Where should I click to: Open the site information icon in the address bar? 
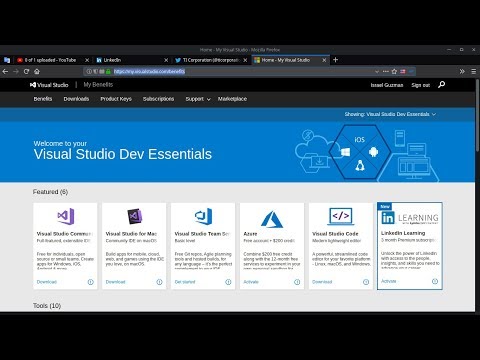coord(89,71)
